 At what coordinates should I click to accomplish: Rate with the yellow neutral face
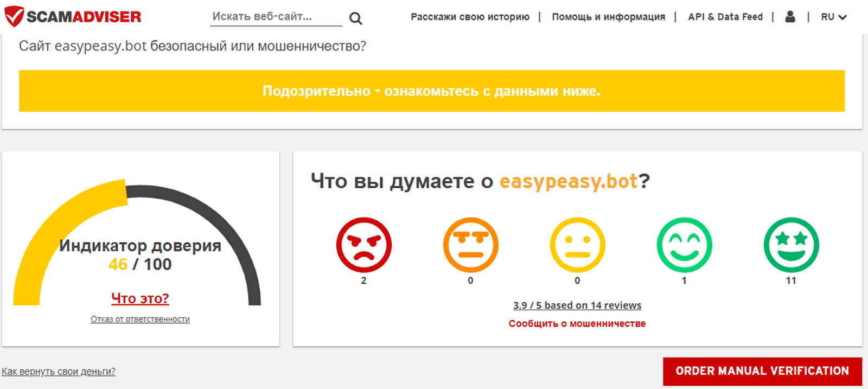[x=577, y=245]
